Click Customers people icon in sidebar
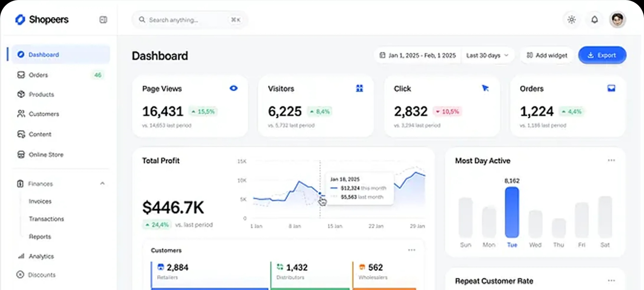Image resolution: width=644 pixels, height=290 pixels. click(21, 114)
